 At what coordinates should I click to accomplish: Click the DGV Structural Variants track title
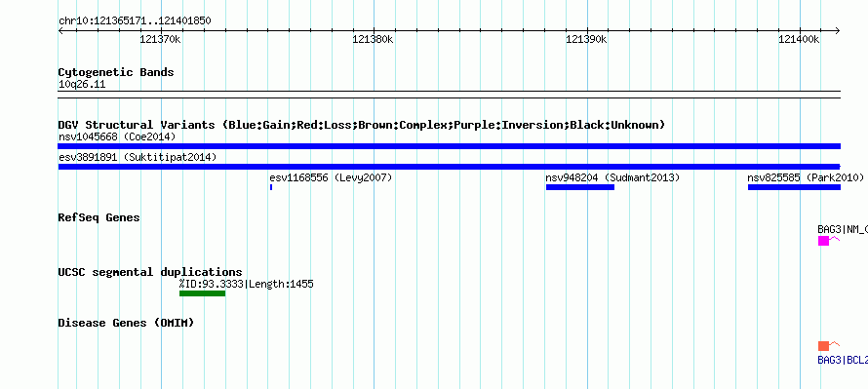[x=362, y=125]
